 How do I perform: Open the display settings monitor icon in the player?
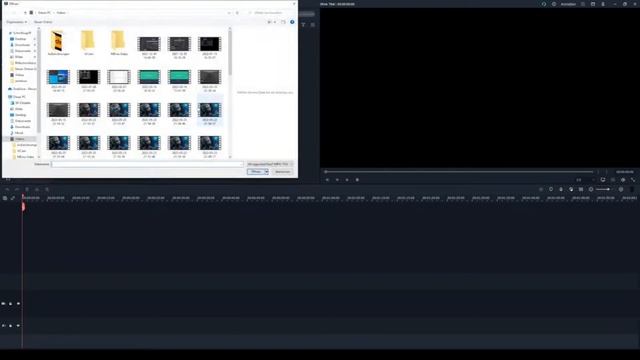coord(603,180)
